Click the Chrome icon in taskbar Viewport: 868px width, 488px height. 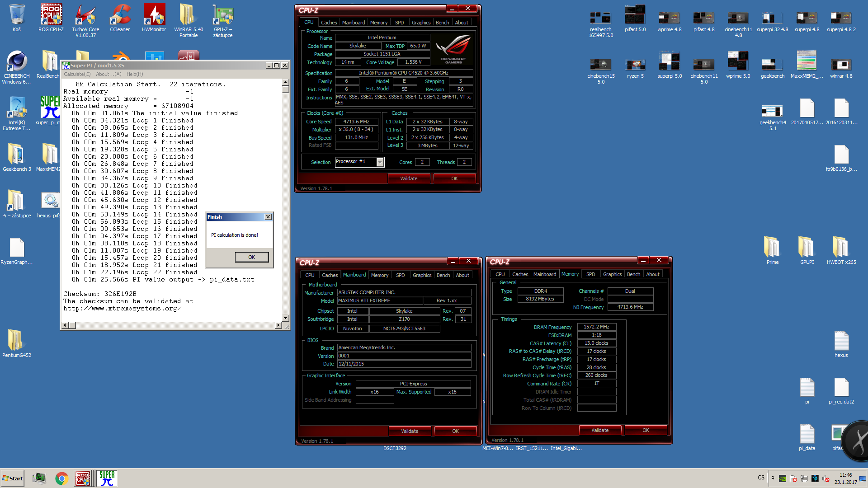point(61,478)
